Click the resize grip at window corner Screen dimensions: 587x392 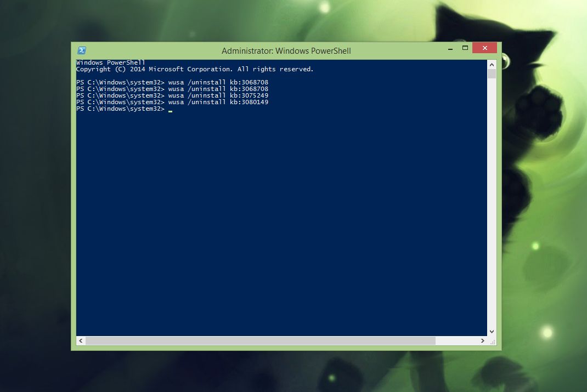492,342
